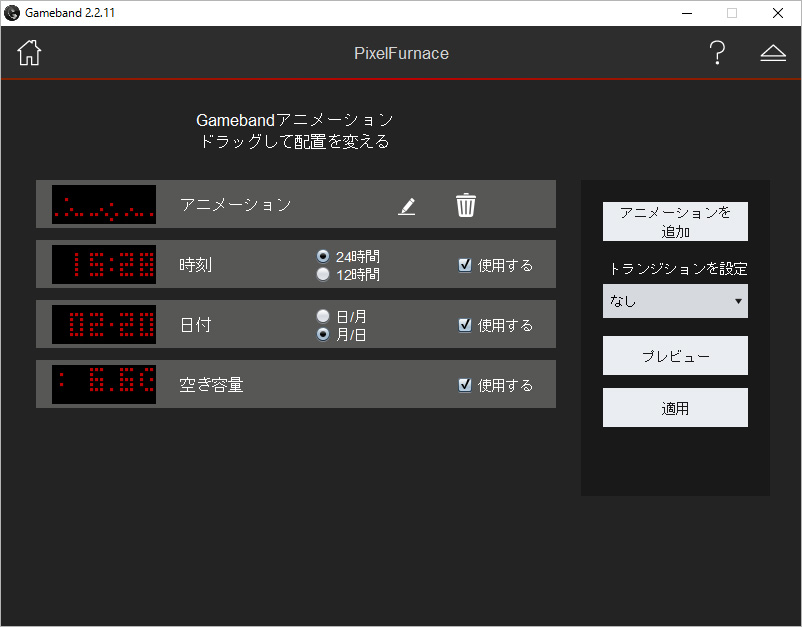The height and width of the screenshot is (627, 802).
Task: Toggle 使用する checkbox for 日付
Action: 464,325
